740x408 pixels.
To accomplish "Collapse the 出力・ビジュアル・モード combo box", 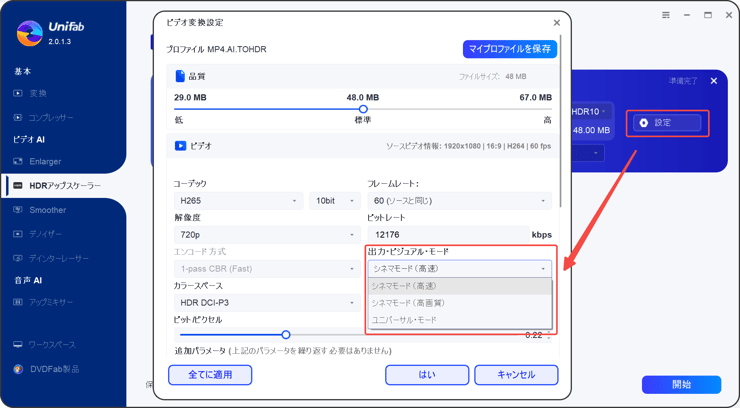I will pyautogui.click(x=460, y=269).
